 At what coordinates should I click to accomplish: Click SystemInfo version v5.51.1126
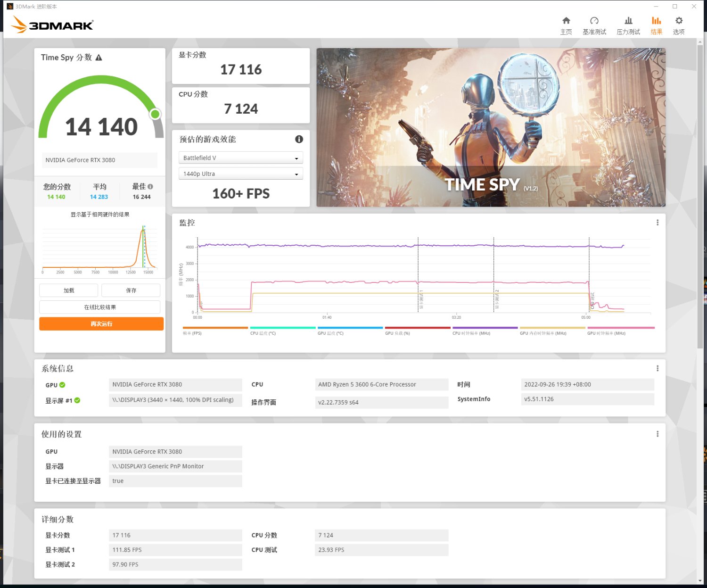[588, 399]
